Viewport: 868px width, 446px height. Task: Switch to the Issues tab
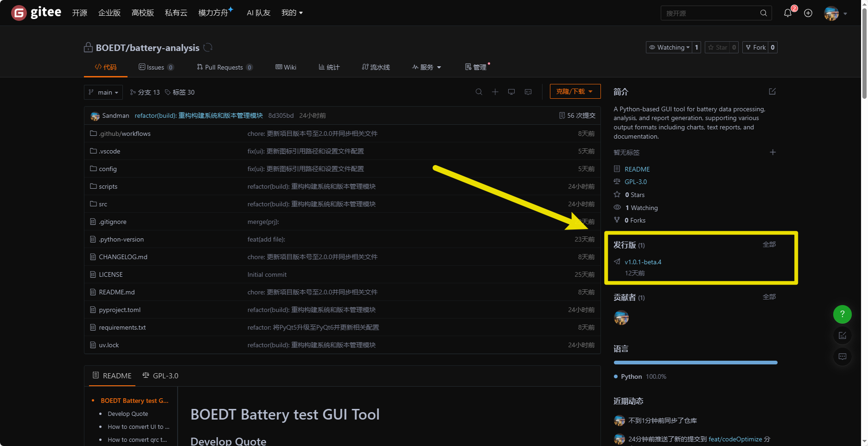pos(156,67)
